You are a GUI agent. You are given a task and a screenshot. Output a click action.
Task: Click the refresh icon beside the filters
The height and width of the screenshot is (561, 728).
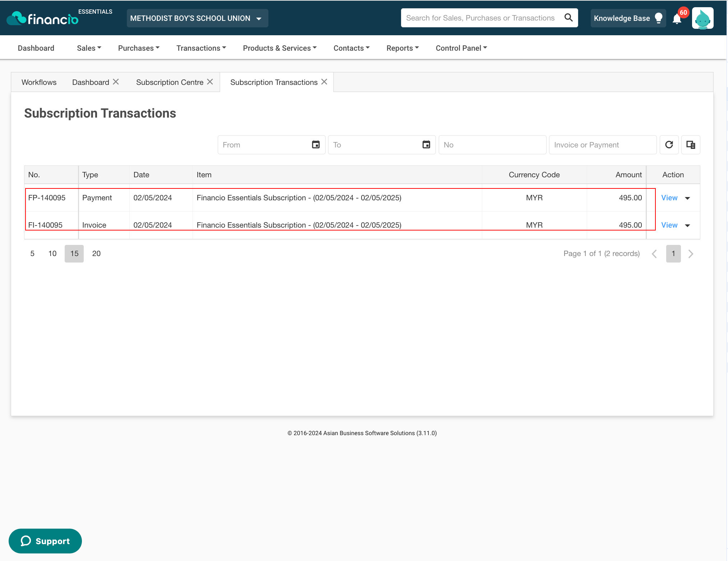point(669,145)
